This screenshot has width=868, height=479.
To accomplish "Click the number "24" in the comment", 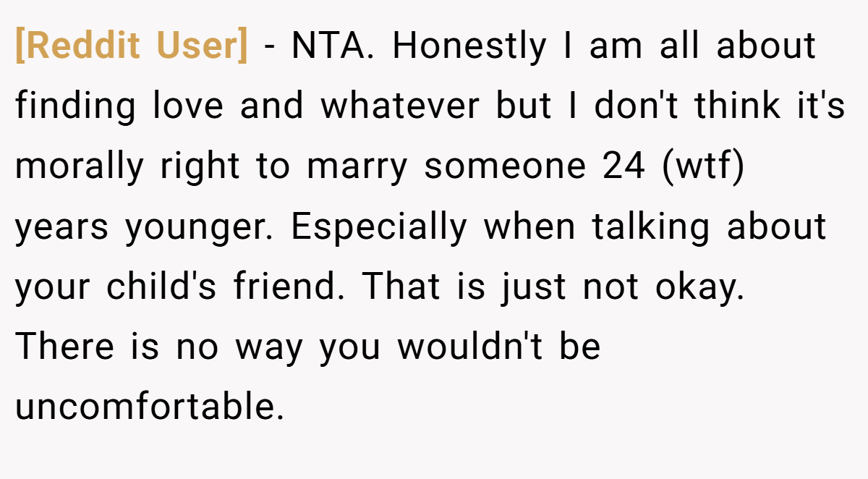I will tap(624, 167).
